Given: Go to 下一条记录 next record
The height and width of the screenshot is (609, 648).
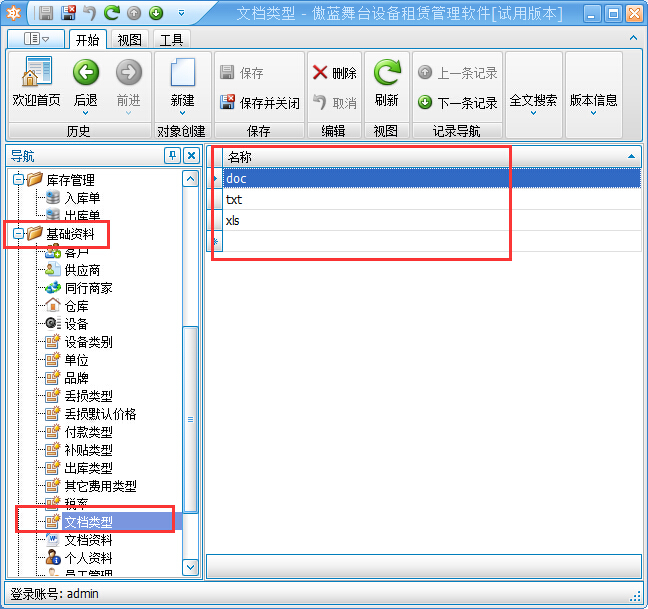Looking at the screenshot, I should [457, 102].
